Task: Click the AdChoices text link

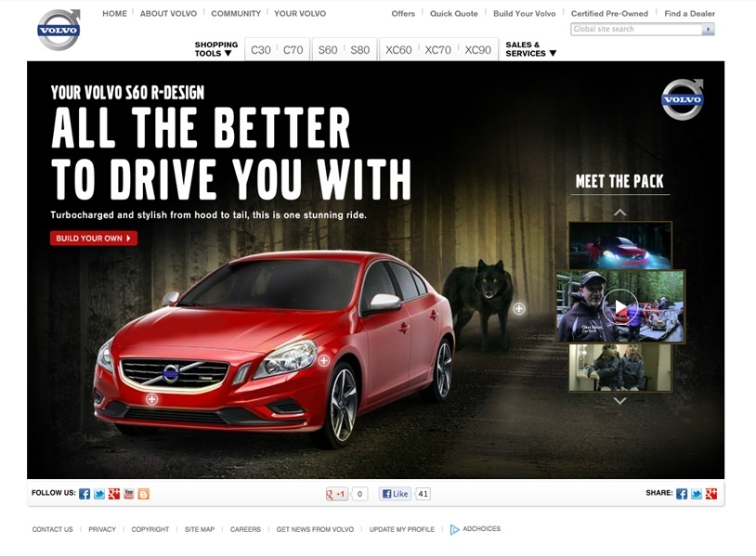Action: [x=482, y=528]
